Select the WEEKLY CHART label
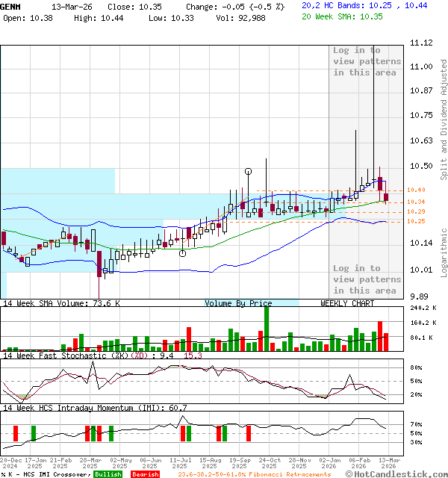 [347, 303]
